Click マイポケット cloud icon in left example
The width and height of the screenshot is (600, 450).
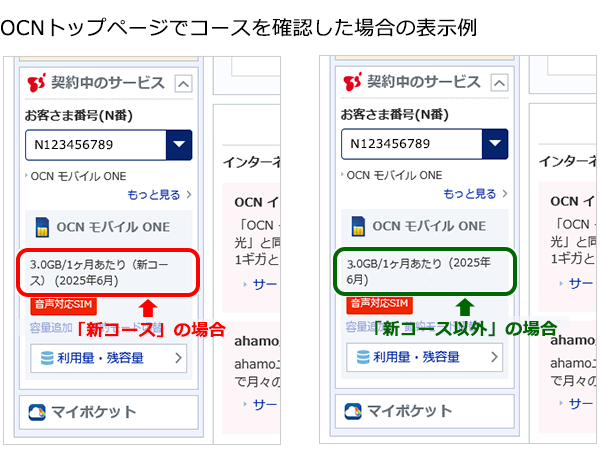[37, 412]
